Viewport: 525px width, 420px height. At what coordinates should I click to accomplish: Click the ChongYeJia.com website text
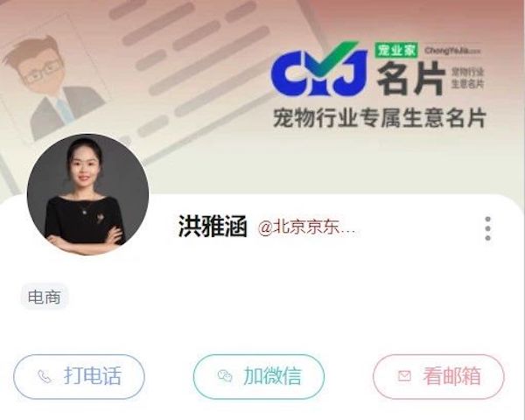(x=453, y=51)
